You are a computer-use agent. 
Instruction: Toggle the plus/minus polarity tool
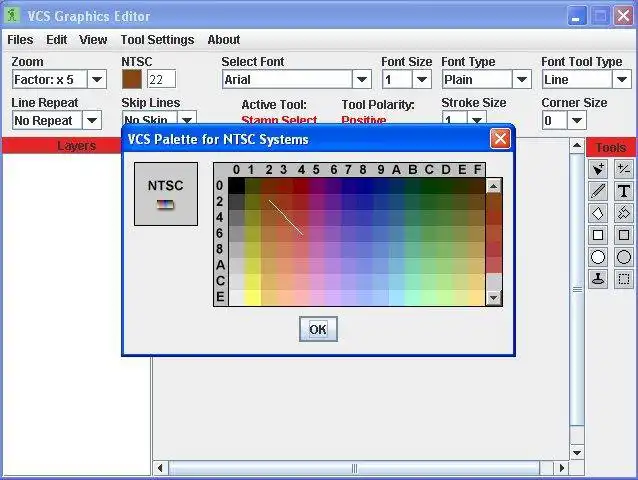[624, 169]
